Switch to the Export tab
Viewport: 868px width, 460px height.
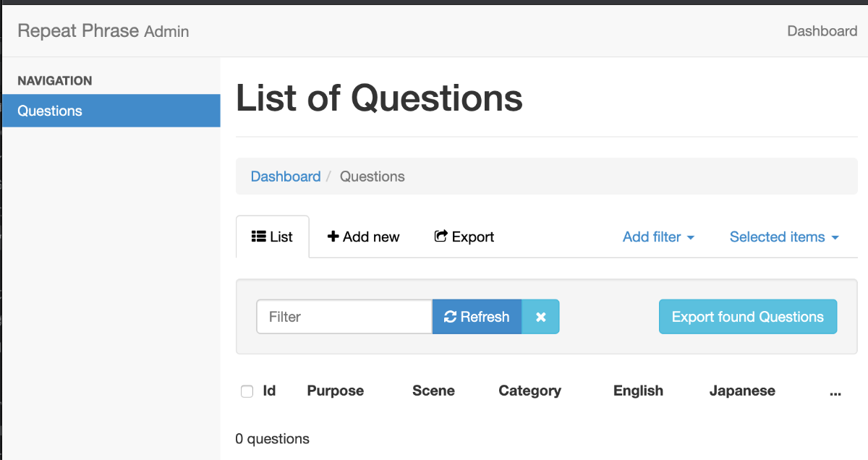point(464,237)
